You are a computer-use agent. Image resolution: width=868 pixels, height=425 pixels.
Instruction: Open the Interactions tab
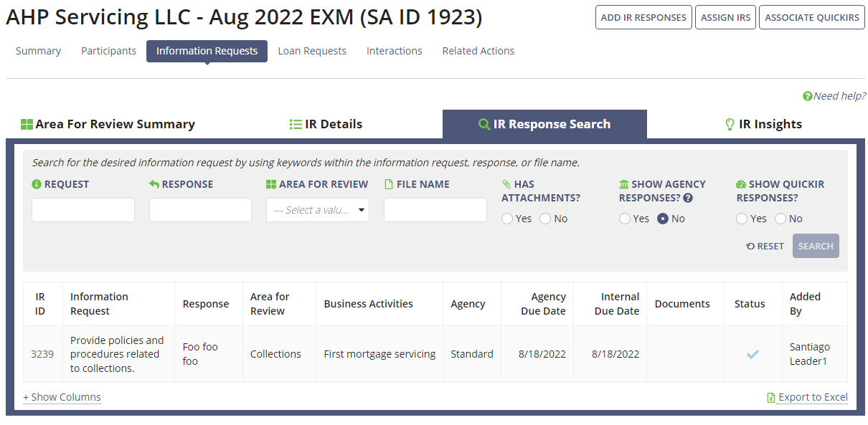(394, 51)
